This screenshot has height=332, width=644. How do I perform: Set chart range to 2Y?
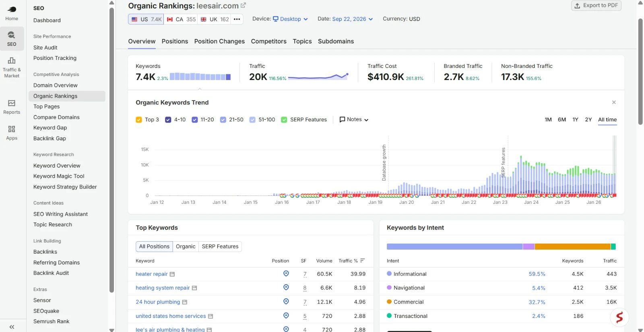pos(588,120)
